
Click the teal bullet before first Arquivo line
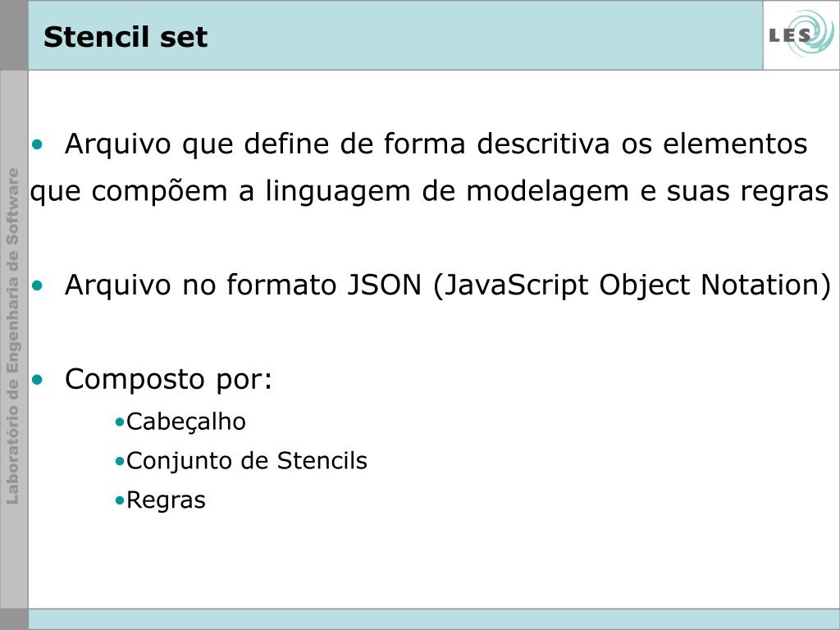pyautogui.click(x=37, y=144)
